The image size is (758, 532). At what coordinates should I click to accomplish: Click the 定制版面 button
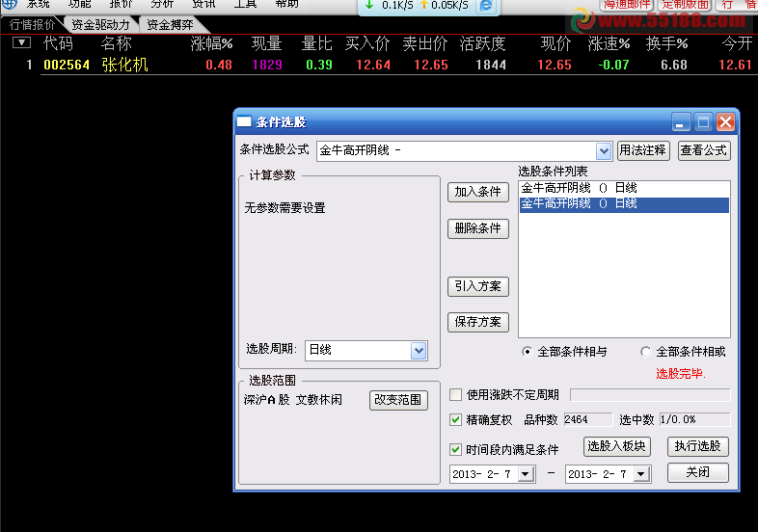[686, 5]
